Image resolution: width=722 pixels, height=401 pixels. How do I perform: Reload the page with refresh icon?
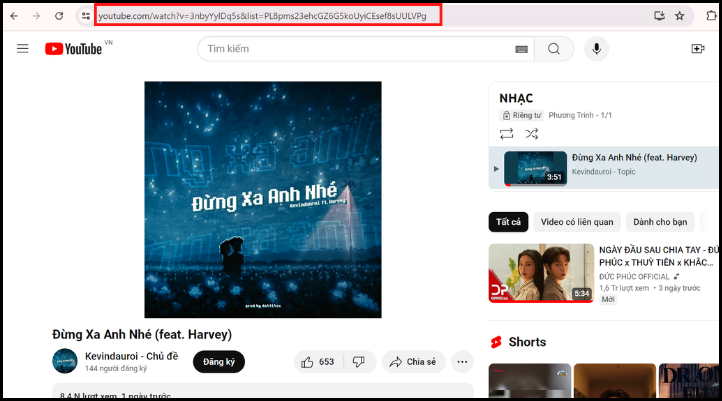[x=59, y=16]
